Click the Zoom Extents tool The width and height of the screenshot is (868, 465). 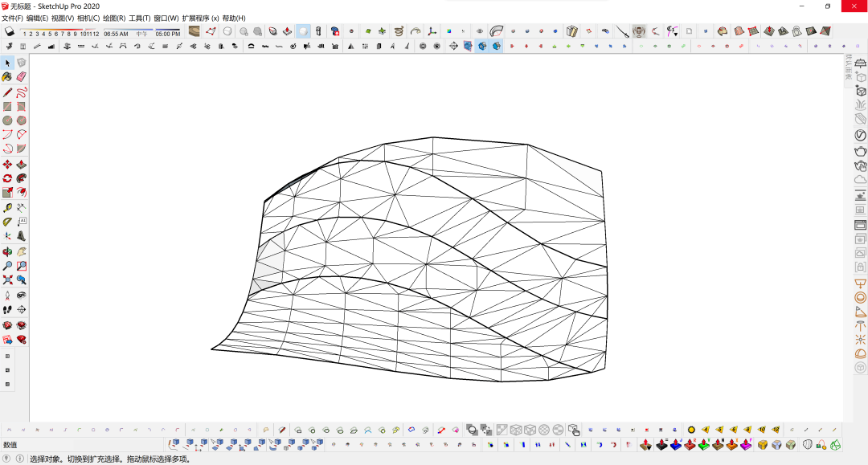tap(7, 280)
